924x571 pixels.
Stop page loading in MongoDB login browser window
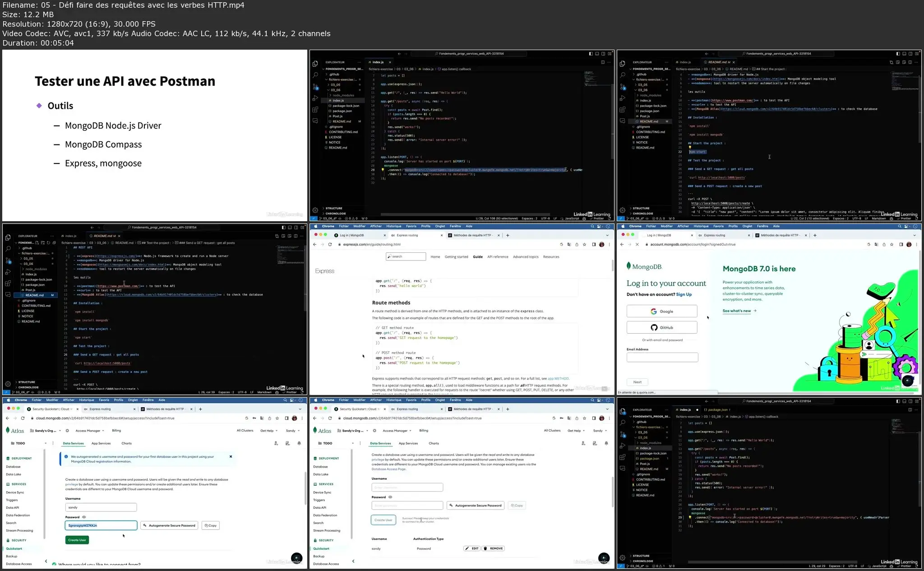[x=637, y=244]
